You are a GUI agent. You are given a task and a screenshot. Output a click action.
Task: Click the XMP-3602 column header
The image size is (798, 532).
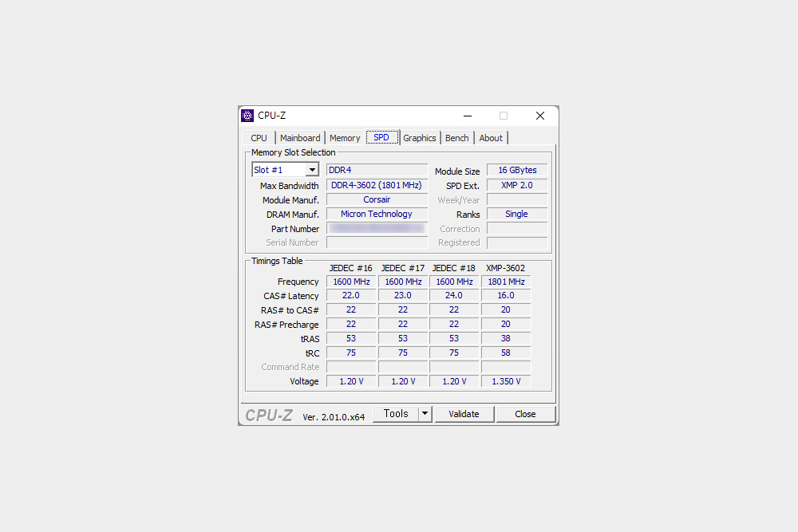pyautogui.click(x=505, y=268)
